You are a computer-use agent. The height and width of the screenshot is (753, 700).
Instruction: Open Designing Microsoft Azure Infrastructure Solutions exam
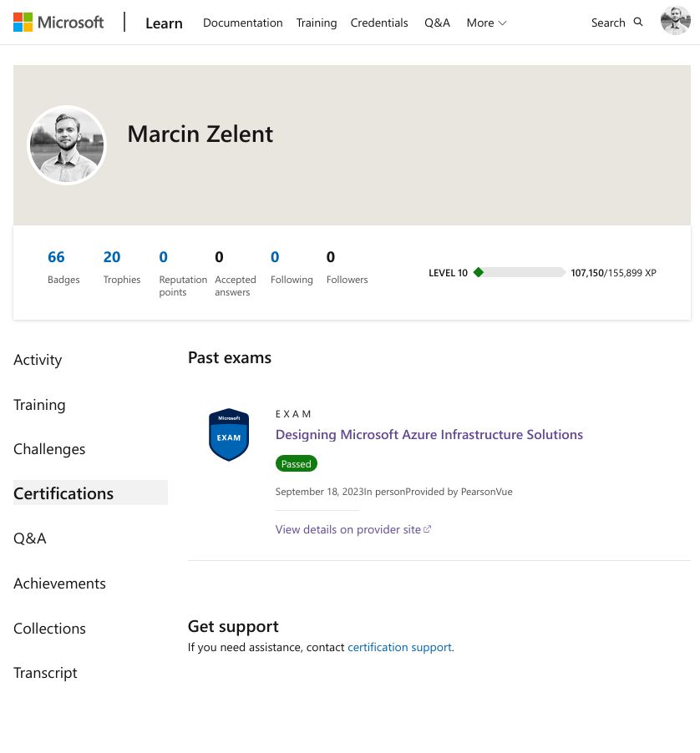pyautogui.click(x=429, y=433)
